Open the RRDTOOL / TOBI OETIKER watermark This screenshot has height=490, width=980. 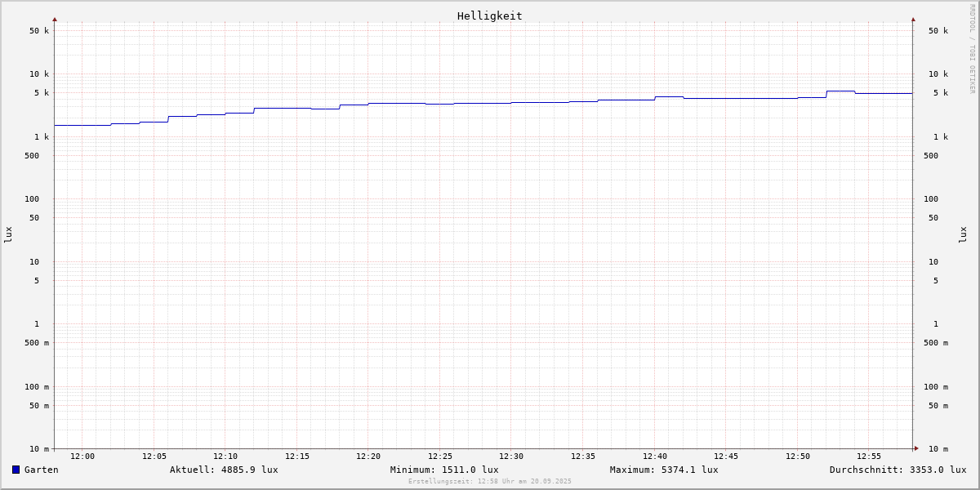972,49
